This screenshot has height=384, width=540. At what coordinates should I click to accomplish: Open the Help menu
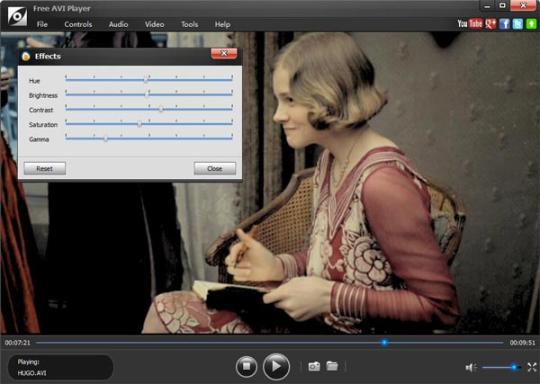pos(222,24)
